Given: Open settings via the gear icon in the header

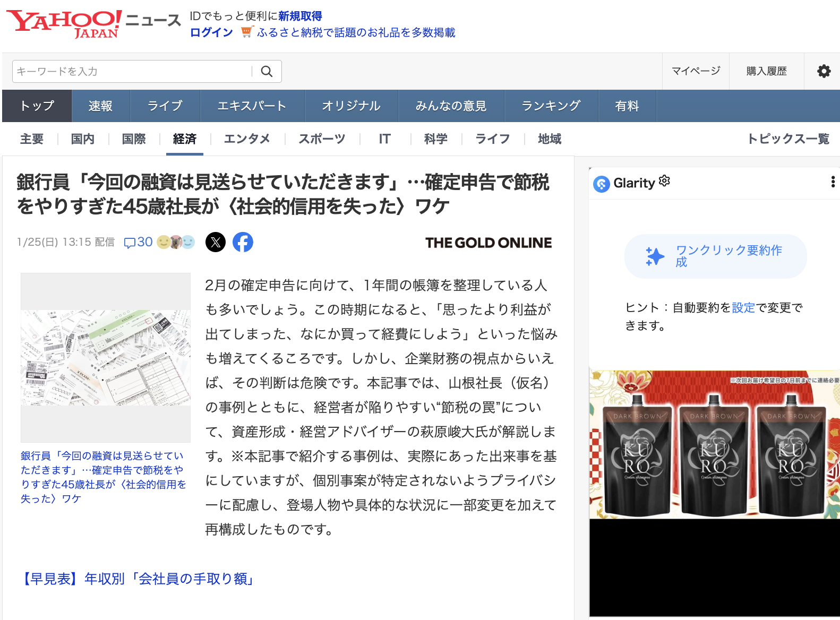Looking at the screenshot, I should [x=824, y=71].
